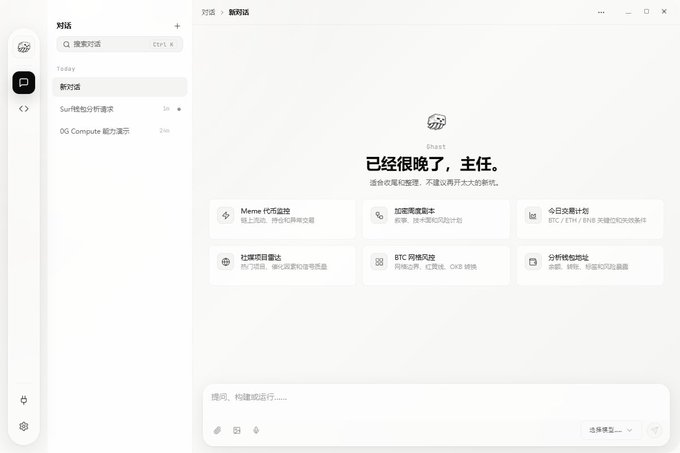
Task: Click the search magnifier icon
Action: pos(66,44)
